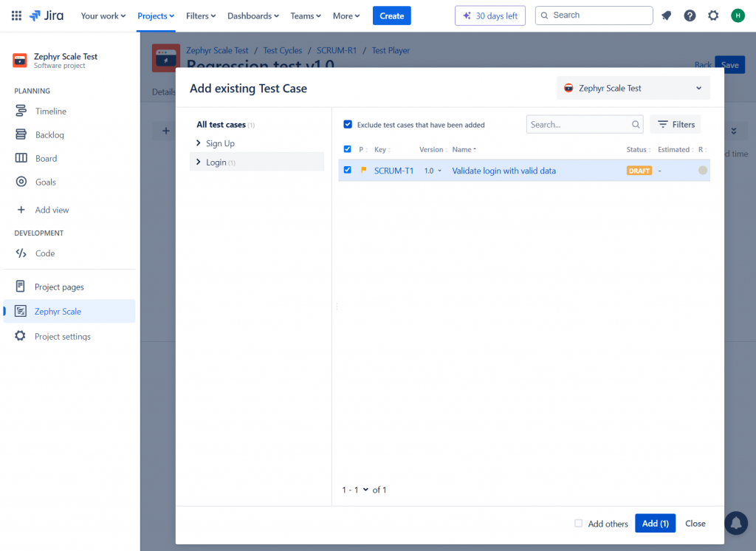Screen dimensions: 756x551
Task: Sort by the Estimated column header
Action: (x=675, y=150)
